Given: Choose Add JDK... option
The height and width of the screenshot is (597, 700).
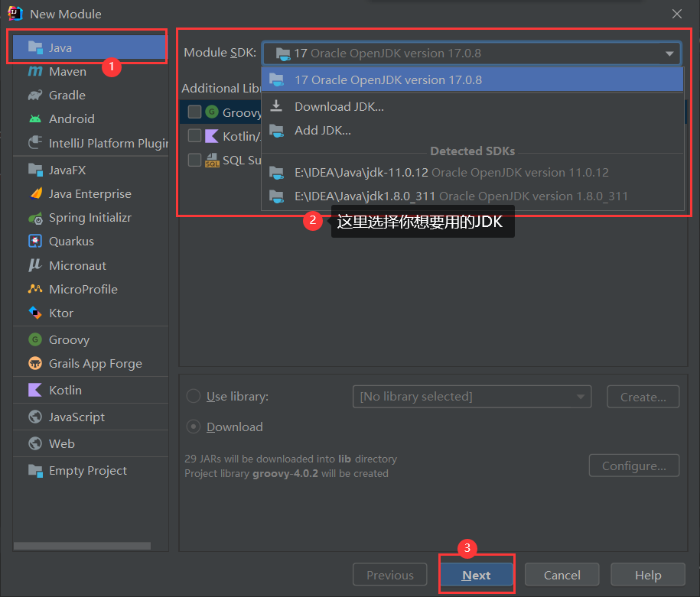Looking at the screenshot, I should 472,130.
